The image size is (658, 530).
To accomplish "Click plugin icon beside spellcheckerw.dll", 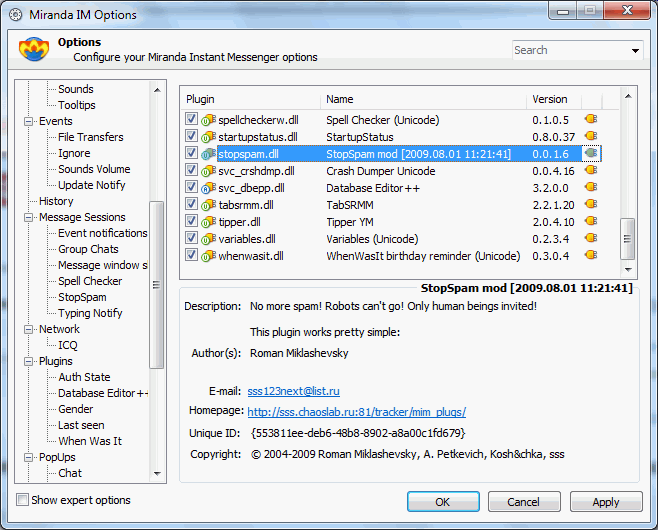I will coord(208,120).
